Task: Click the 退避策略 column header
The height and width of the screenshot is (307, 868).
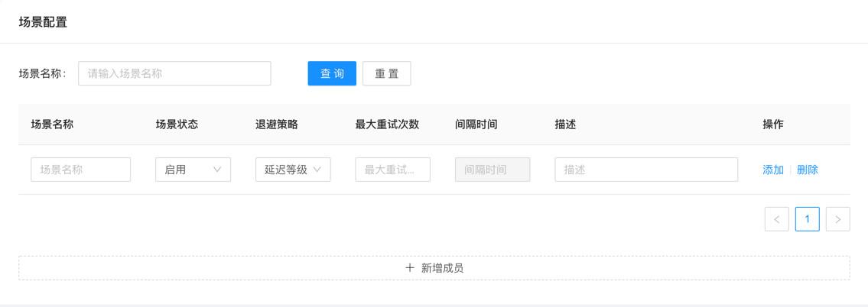Action: tap(277, 124)
